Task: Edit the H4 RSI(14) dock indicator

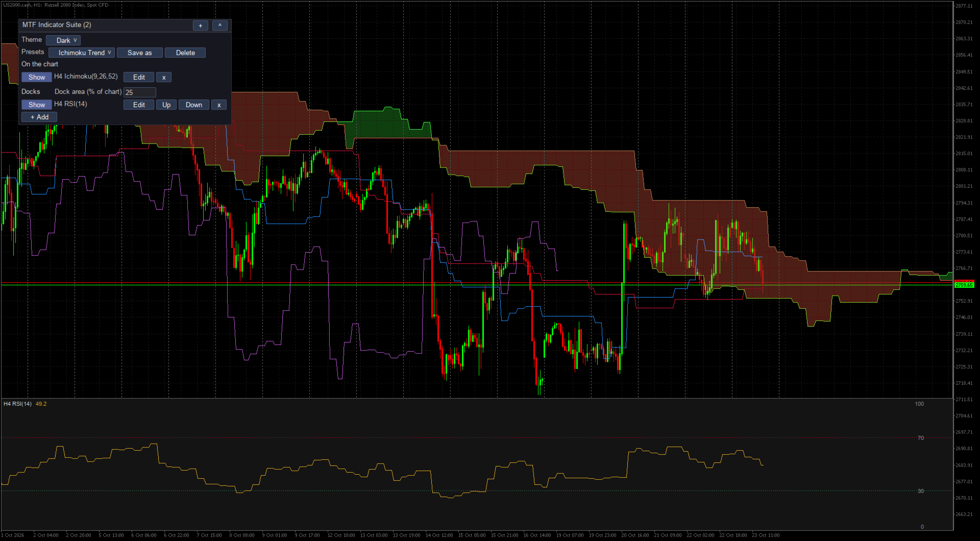Action: [139, 105]
